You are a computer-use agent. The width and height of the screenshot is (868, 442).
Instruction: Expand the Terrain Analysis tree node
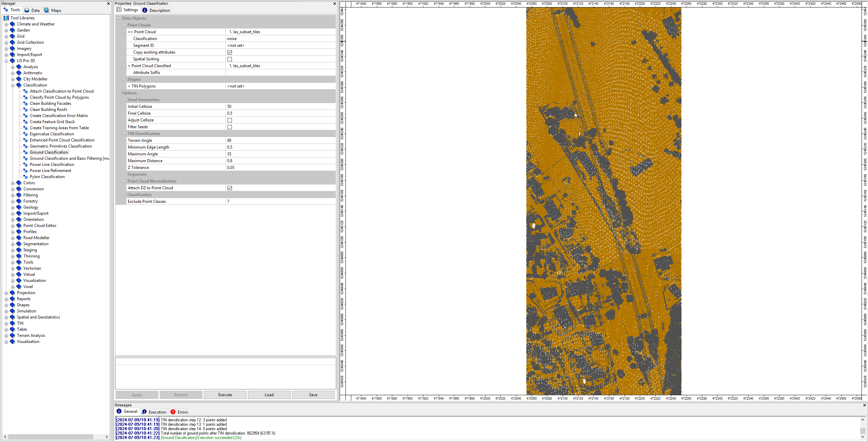[6, 336]
